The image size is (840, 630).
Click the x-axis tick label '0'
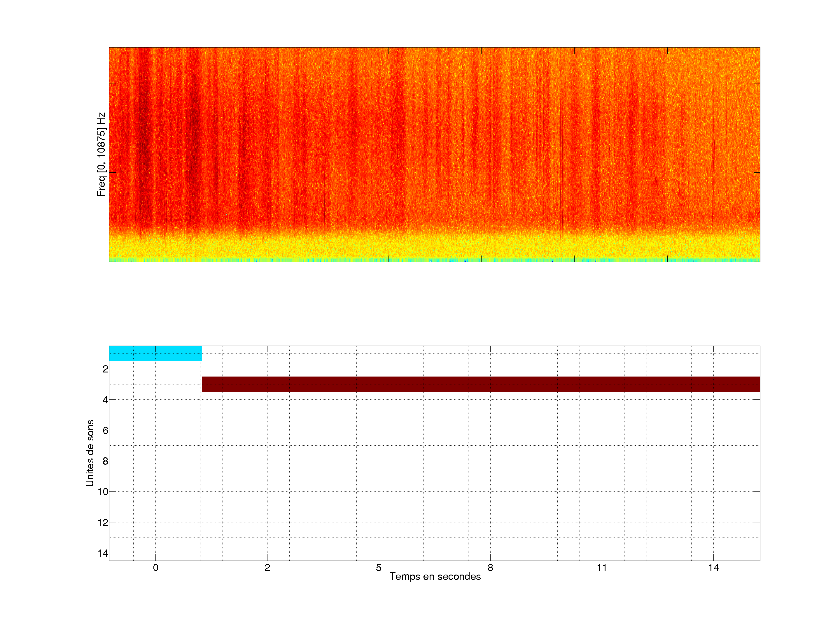click(155, 568)
